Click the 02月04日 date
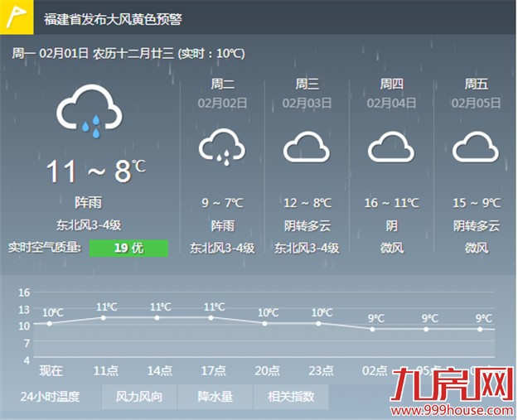This screenshot has width=518, height=420. pyautogui.click(x=391, y=104)
